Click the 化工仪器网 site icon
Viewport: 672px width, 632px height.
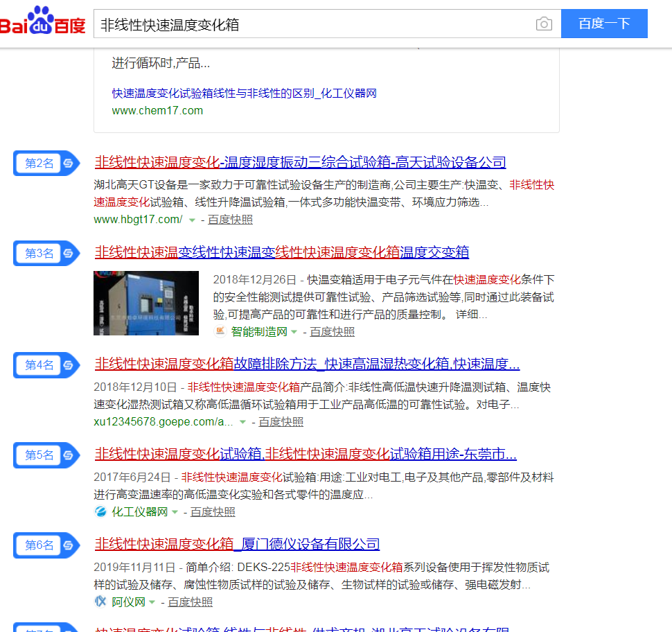point(100,512)
